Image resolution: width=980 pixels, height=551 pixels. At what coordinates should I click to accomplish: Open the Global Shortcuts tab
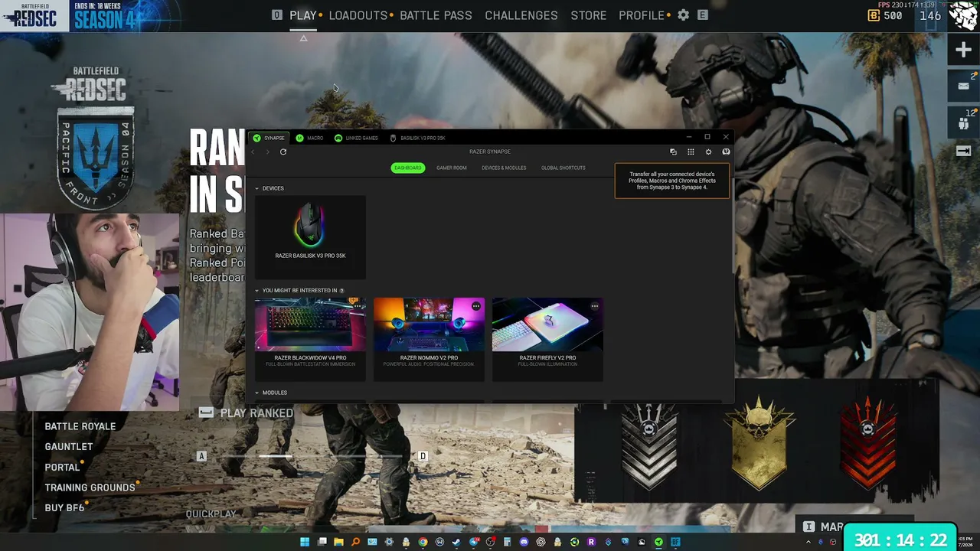click(x=563, y=168)
